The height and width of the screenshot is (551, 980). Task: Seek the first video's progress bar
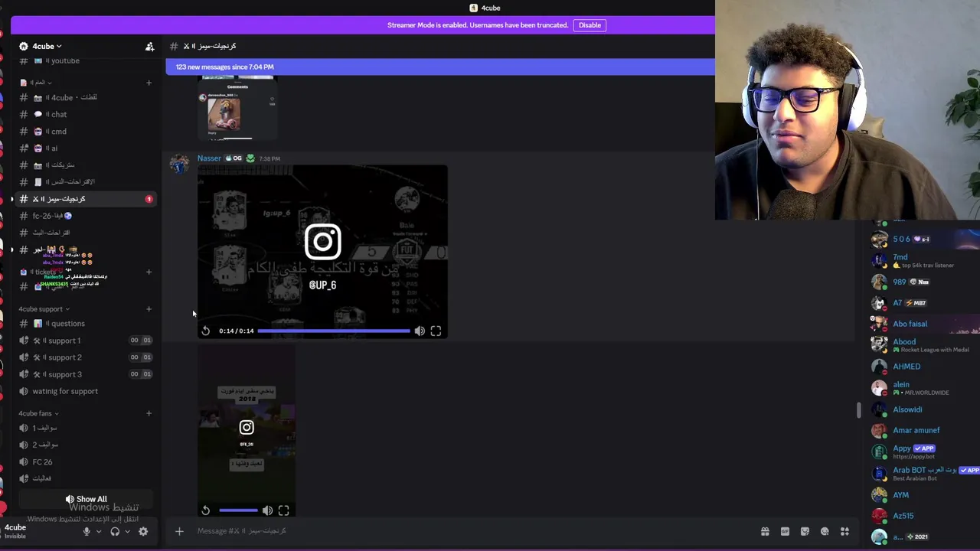[334, 331]
